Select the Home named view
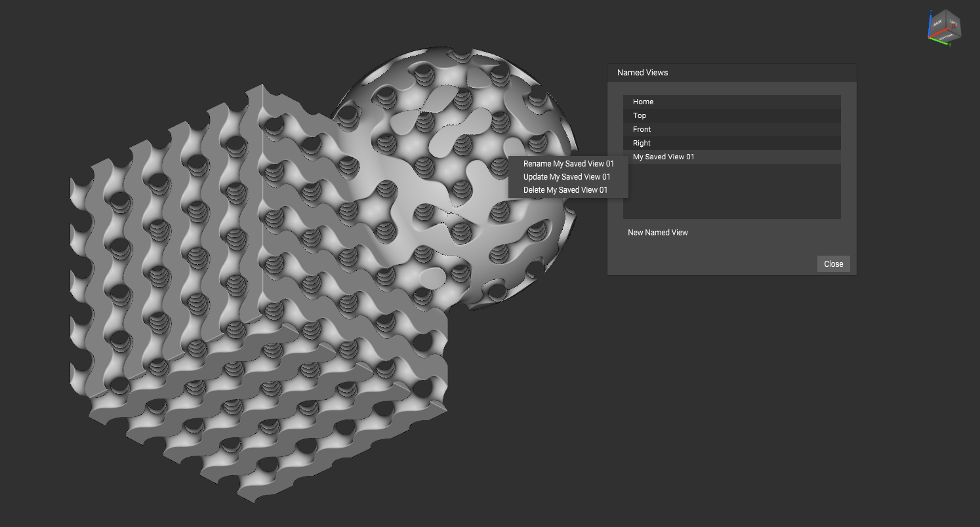Image resolution: width=980 pixels, height=527 pixels. point(731,102)
